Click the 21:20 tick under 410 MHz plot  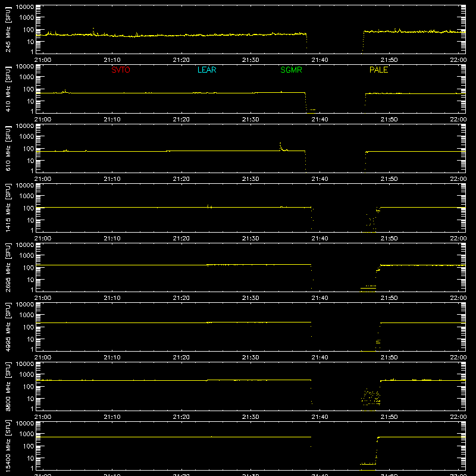pos(181,120)
